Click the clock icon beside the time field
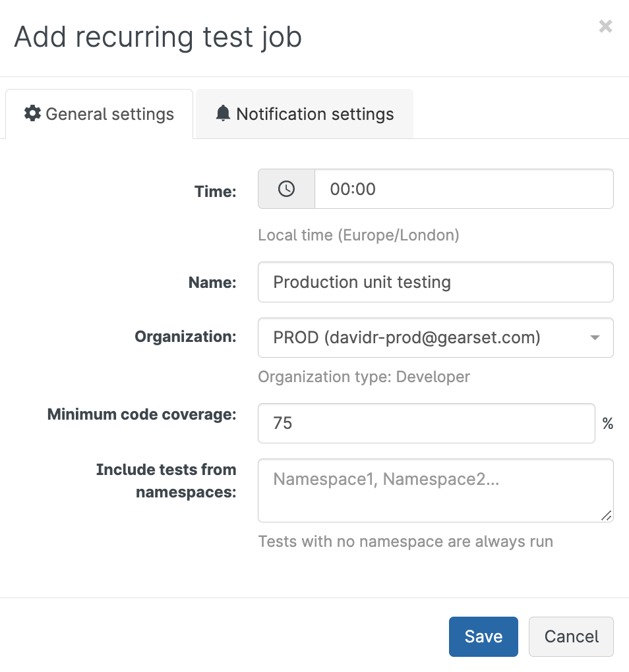The width and height of the screenshot is (629, 672). click(286, 189)
